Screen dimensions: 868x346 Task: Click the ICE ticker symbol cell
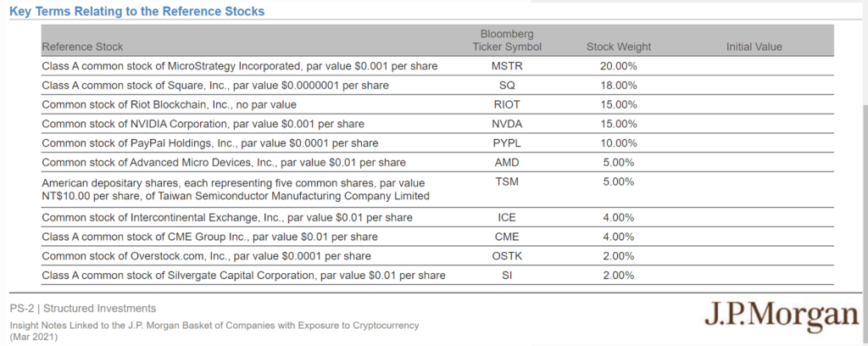[506, 218]
